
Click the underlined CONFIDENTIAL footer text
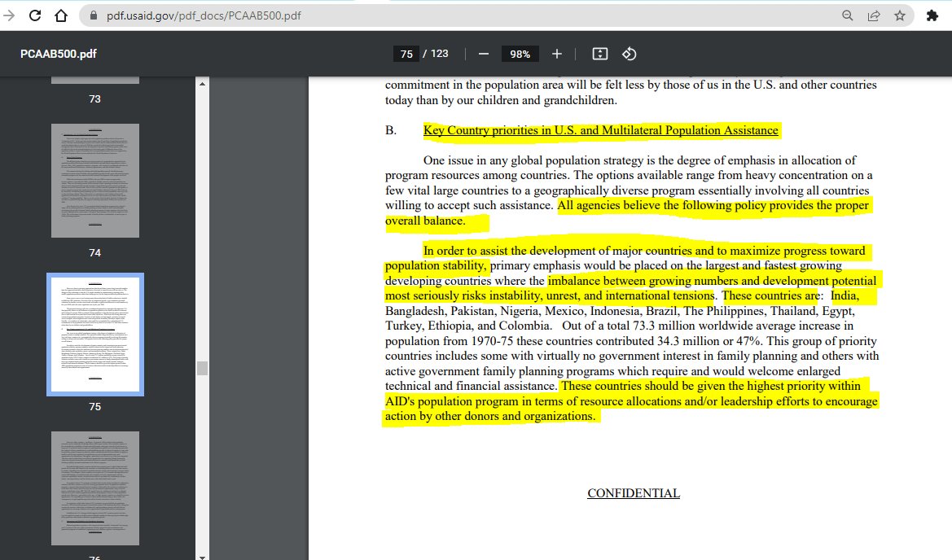point(634,493)
